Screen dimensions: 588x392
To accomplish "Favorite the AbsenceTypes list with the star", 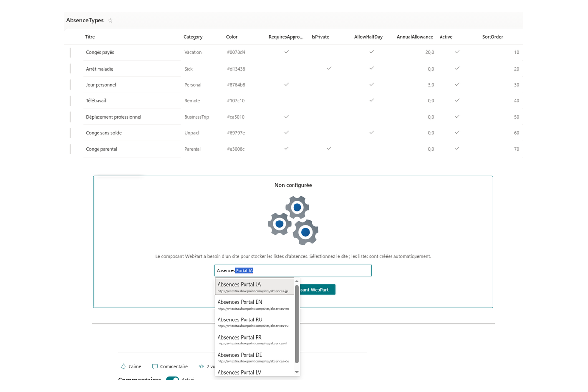I will (x=110, y=21).
